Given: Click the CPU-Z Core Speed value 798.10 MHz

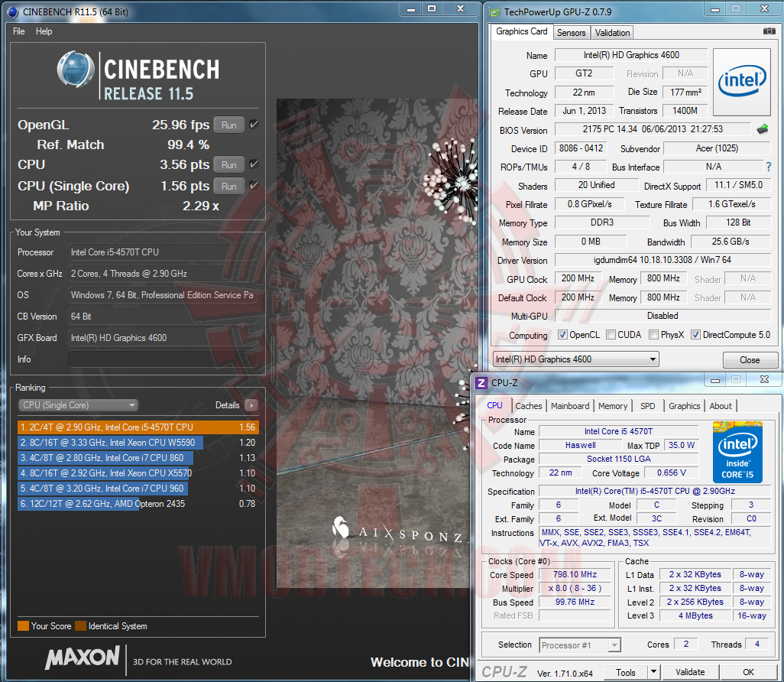Looking at the screenshot, I should point(575,574).
